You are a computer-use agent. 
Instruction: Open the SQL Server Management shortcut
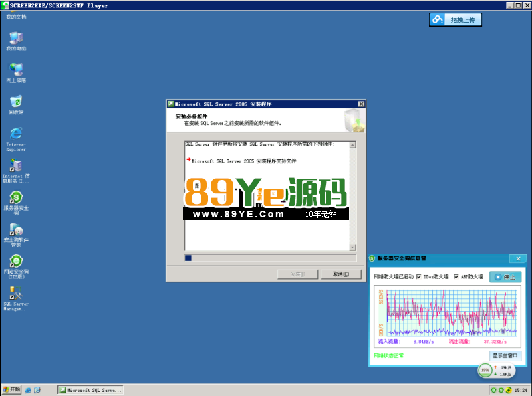tap(16, 298)
